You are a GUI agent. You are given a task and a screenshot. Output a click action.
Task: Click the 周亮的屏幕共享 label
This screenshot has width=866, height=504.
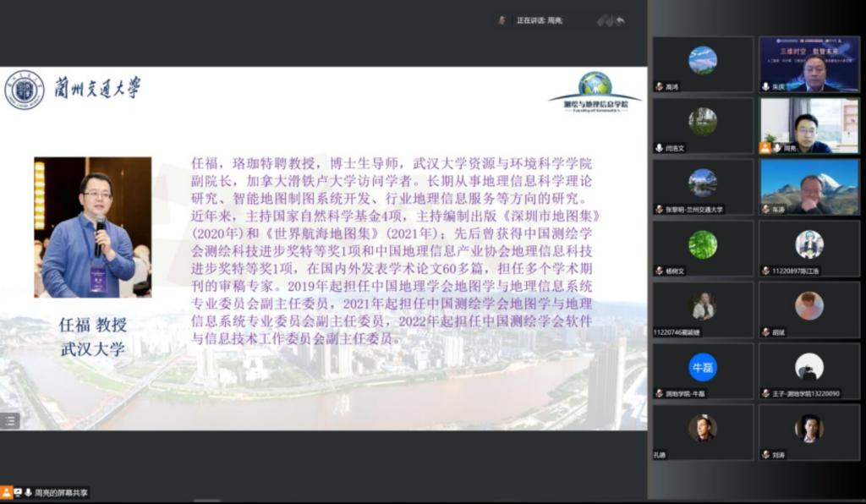61,492
